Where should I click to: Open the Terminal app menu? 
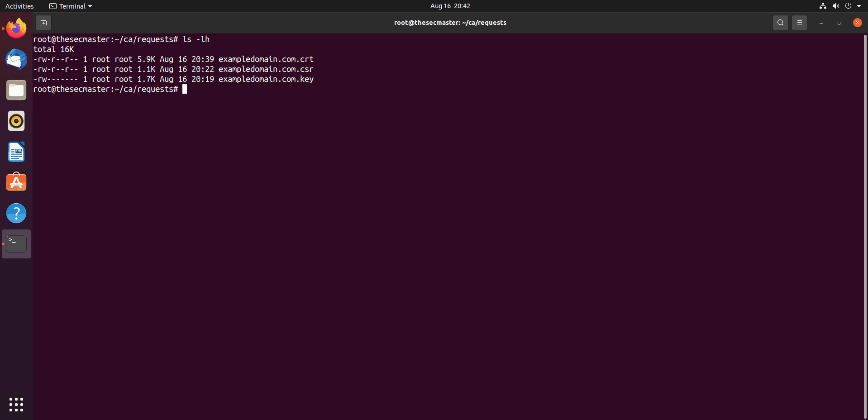pyautogui.click(x=71, y=6)
